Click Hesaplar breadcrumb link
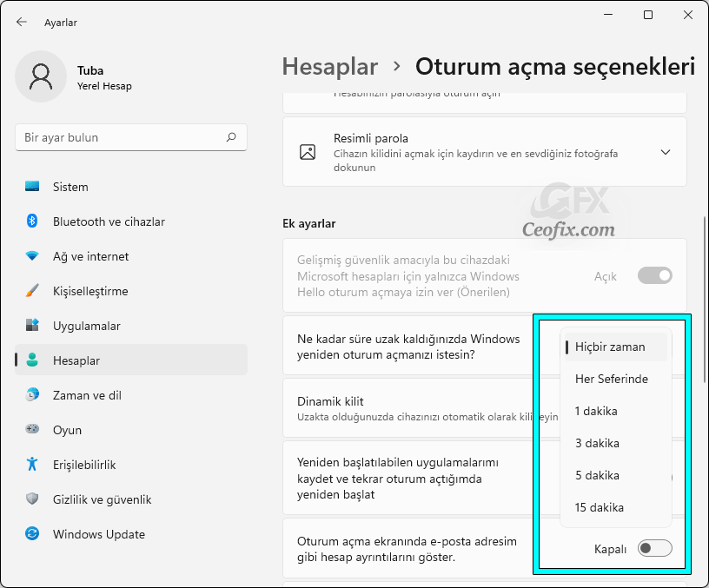This screenshot has width=709, height=588. [330, 67]
